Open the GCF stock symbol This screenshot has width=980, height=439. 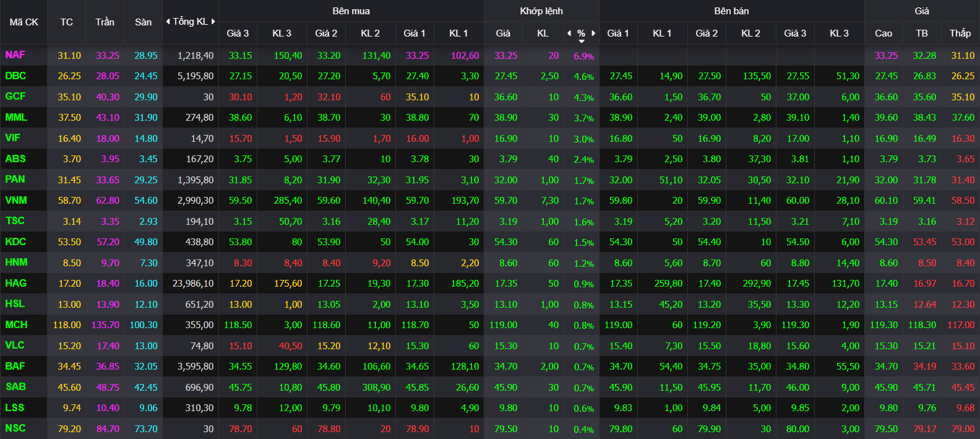15,97
